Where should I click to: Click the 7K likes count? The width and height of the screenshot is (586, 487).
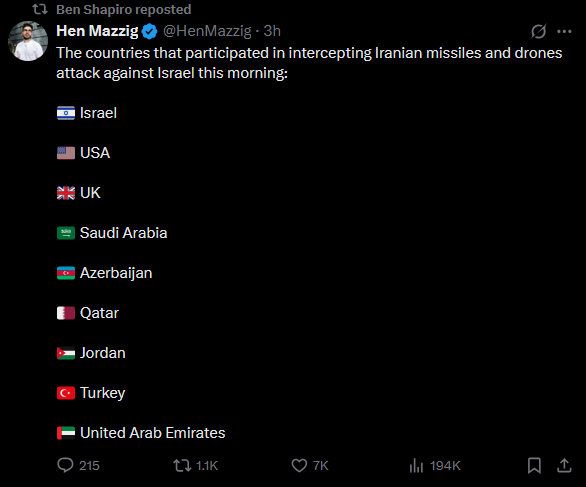pyautogui.click(x=321, y=466)
